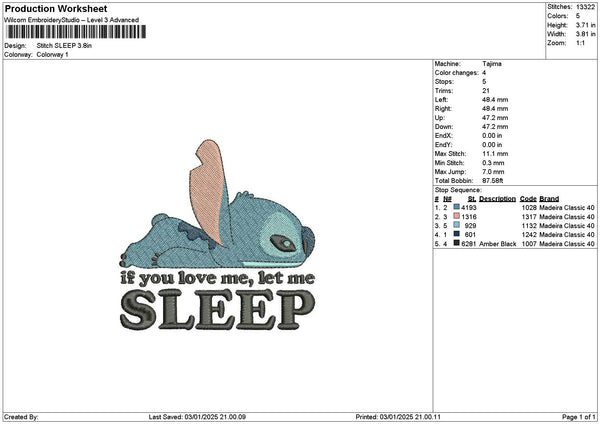Click the 'Stop Sequence:' heading

pos(458,190)
